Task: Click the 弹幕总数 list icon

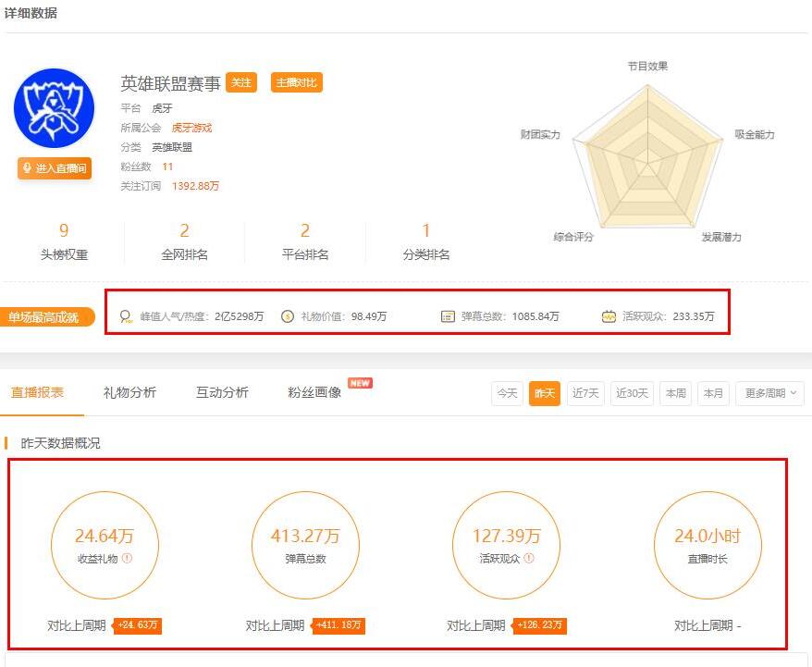Action: point(448,316)
